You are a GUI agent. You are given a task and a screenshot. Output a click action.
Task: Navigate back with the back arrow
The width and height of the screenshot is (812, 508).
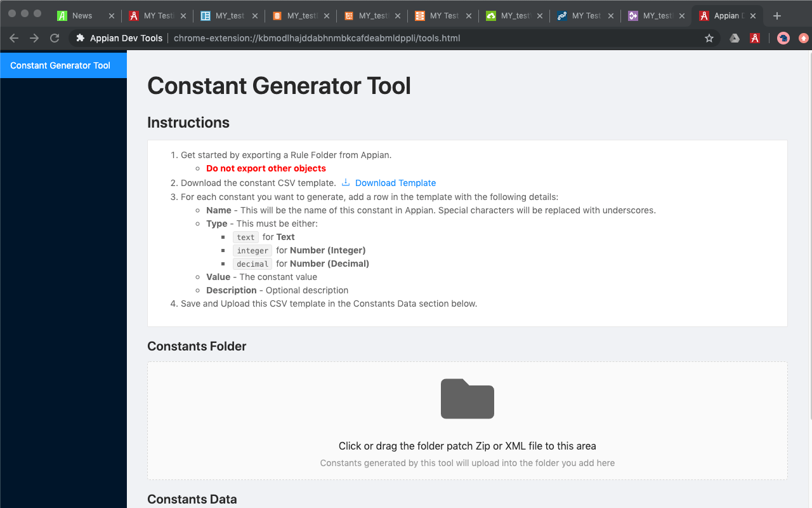14,38
